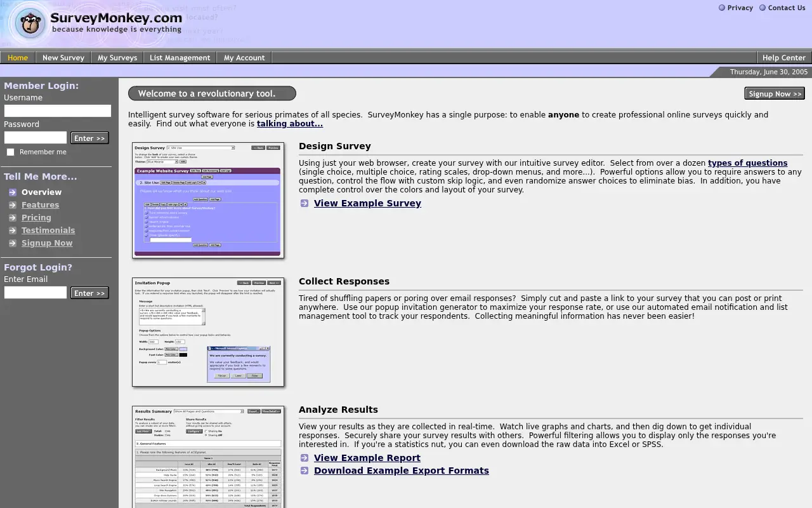
Task: Click arrow icon beside Download Example Export Formats
Action: 304,471
